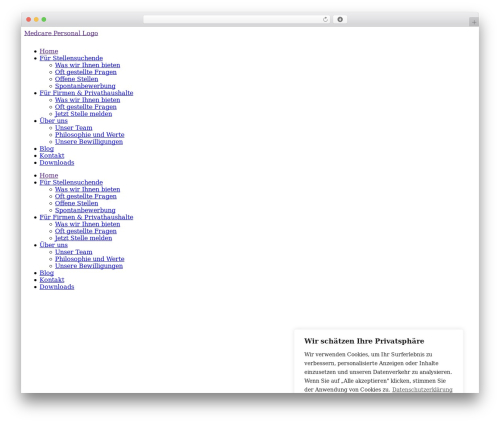Go to Home in the first menu

pyautogui.click(x=49, y=51)
